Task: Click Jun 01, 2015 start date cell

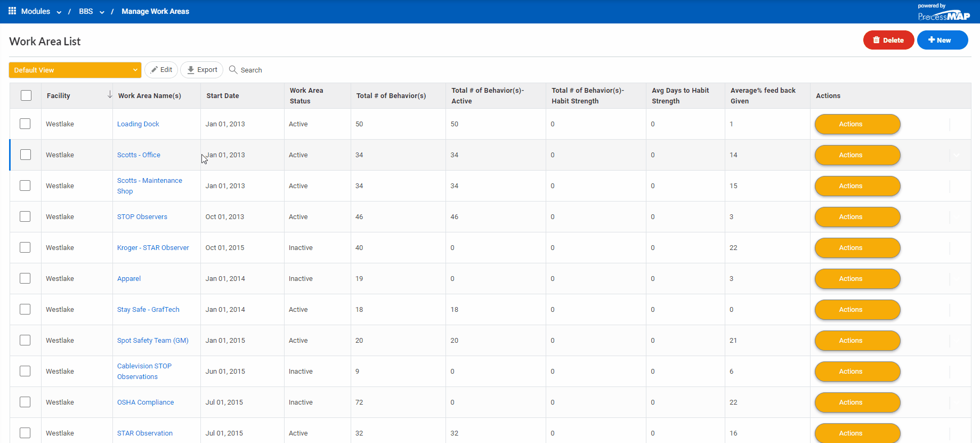Action: click(225, 372)
